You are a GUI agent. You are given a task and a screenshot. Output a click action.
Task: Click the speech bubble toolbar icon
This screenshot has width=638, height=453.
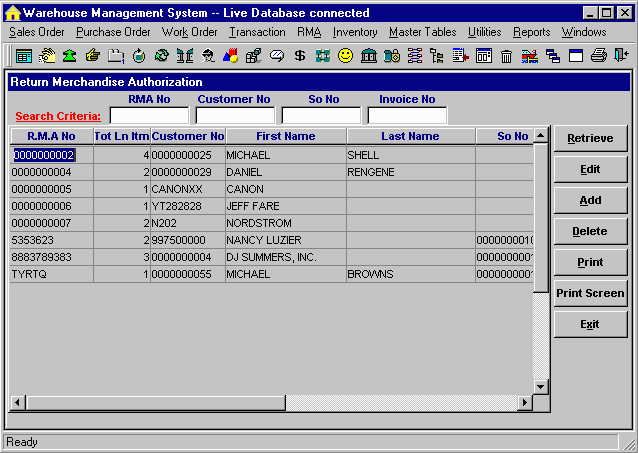click(276, 56)
